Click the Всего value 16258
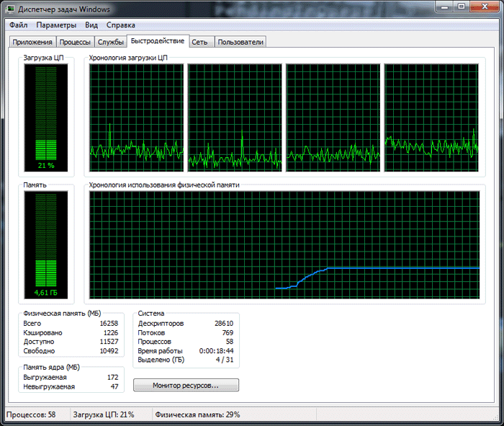This screenshot has width=504, height=426. pos(109,324)
